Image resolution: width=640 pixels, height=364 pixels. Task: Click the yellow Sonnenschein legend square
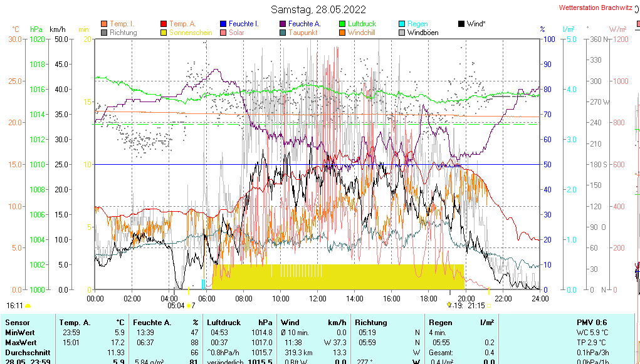point(164,33)
